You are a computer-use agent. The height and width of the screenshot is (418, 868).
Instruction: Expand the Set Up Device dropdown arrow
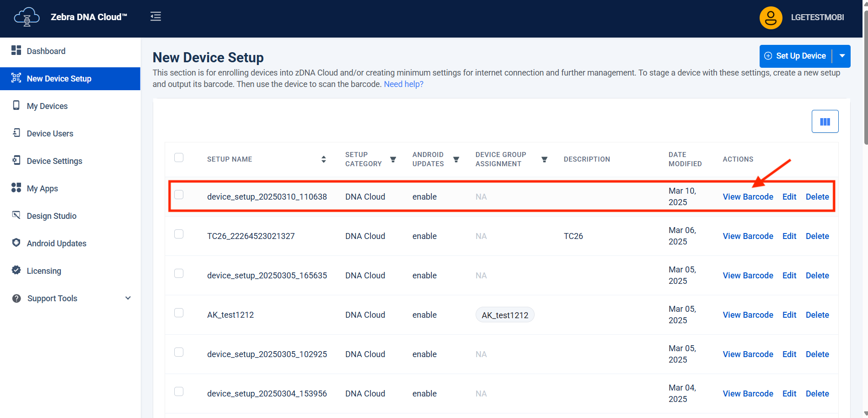[x=842, y=56]
